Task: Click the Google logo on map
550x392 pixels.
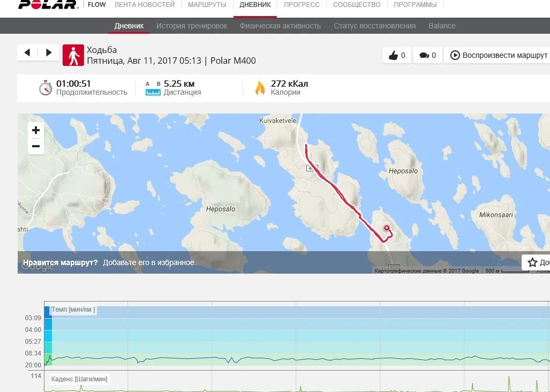Action: click(x=38, y=266)
